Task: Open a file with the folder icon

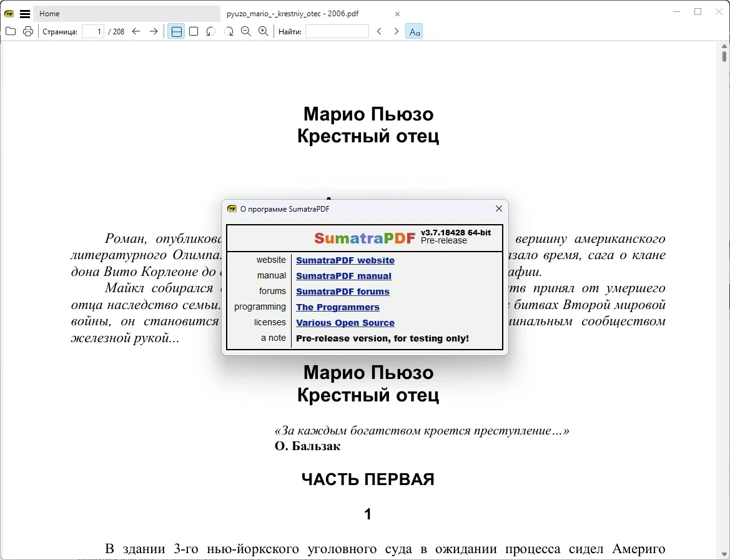Action: click(x=11, y=32)
